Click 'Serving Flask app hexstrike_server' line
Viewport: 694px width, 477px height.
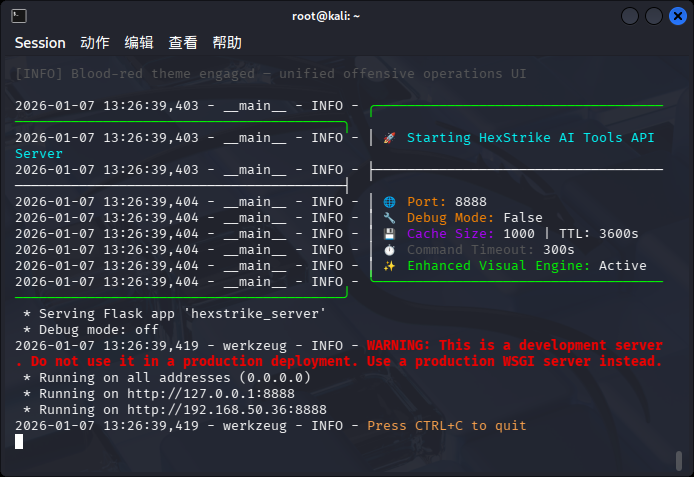174,314
